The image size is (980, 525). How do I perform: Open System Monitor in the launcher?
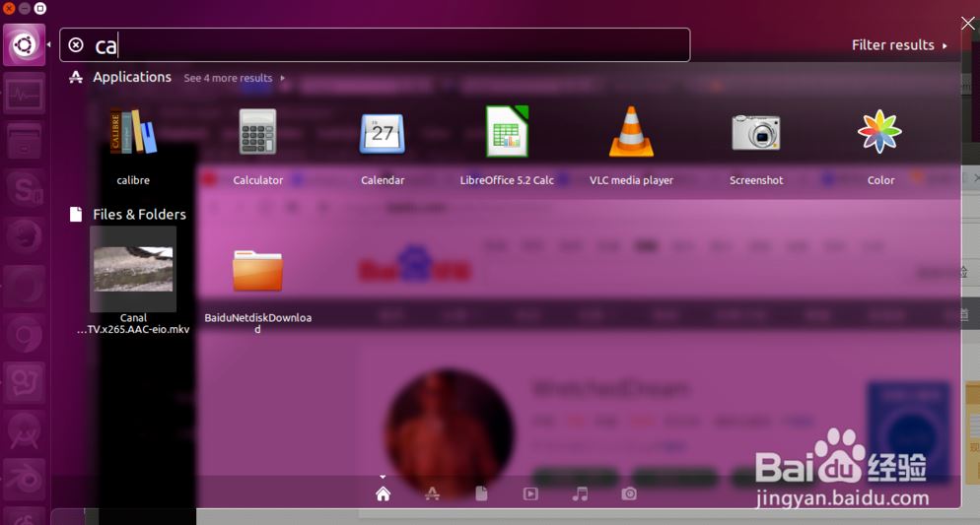(25, 94)
